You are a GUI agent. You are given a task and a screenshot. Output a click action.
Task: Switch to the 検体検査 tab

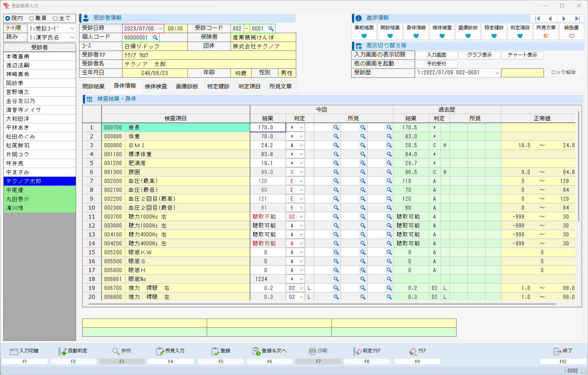(156, 86)
